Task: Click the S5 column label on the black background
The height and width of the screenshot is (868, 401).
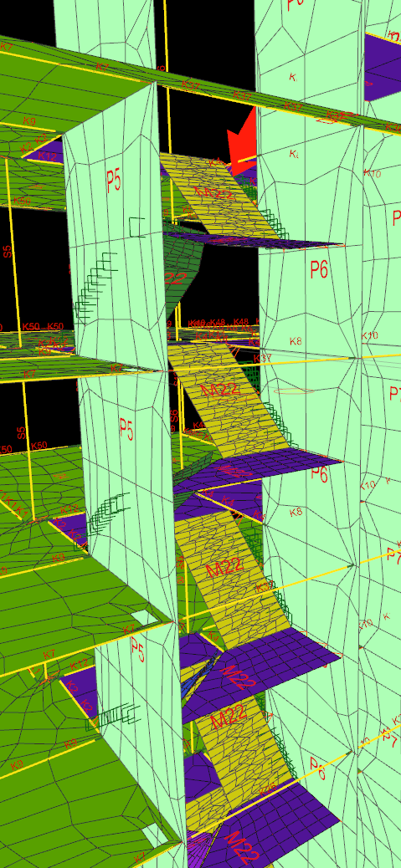Action: coord(8,252)
